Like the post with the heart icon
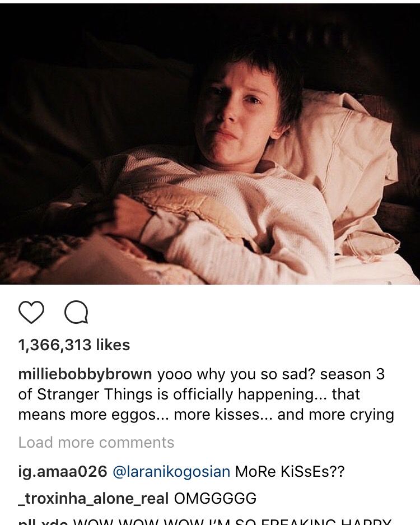Image resolution: width=420 pixels, height=525 pixels. 31,312
